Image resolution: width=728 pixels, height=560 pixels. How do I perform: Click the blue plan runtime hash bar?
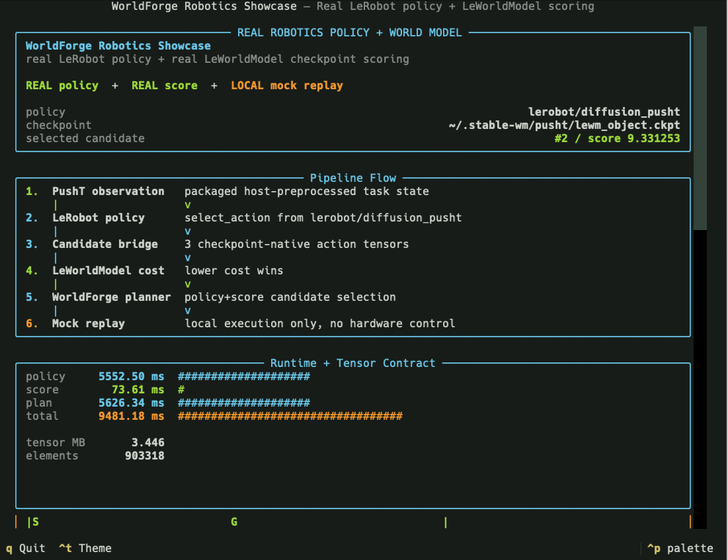(244, 403)
